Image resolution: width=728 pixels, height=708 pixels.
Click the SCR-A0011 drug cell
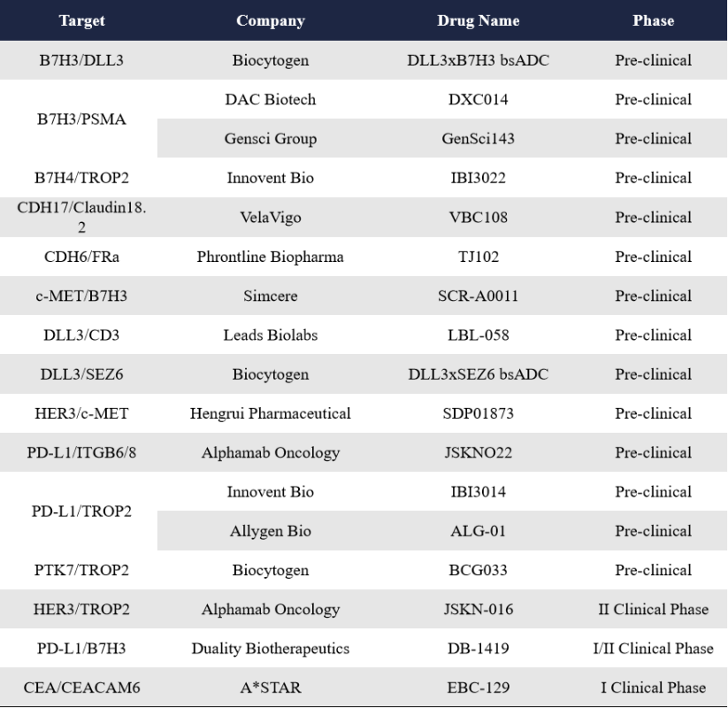479,296
